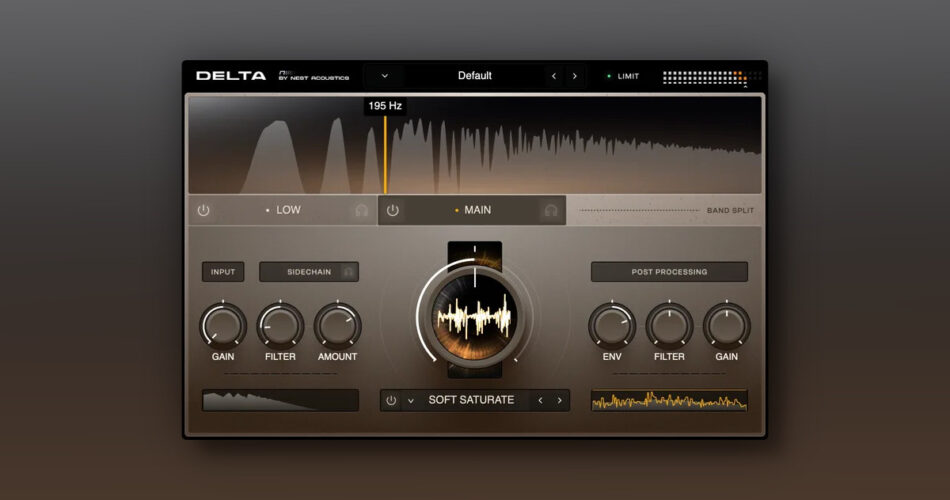
Task: Click the INPUT button
Action: pos(222,272)
